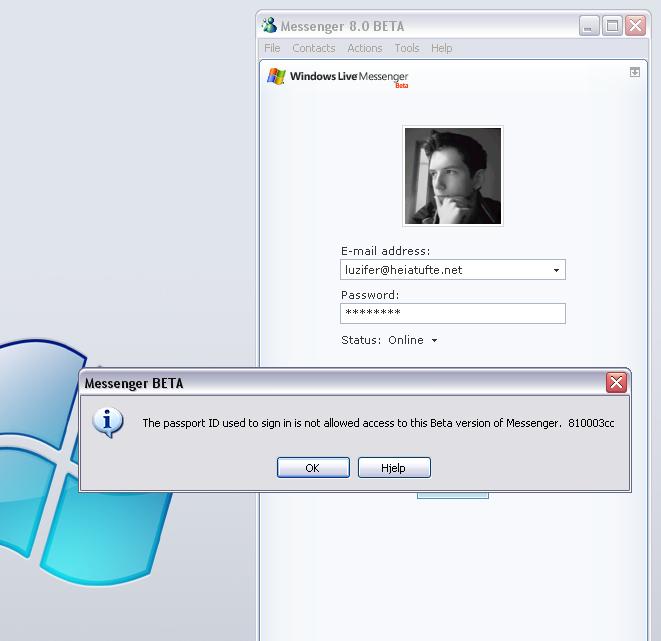Expand the e-mail address dropdown arrow

[x=556, y=270]
